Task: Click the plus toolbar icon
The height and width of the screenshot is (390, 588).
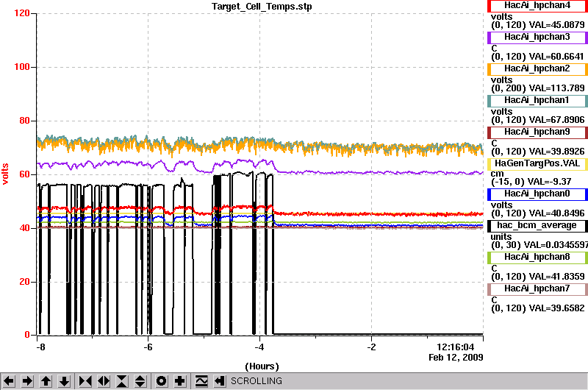Action: (x=180, y=381)
